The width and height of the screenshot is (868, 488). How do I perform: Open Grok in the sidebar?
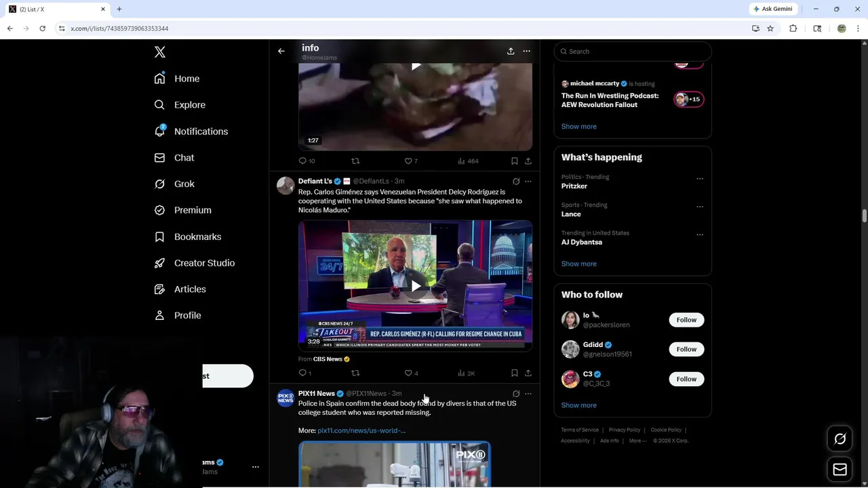point(174,184)
